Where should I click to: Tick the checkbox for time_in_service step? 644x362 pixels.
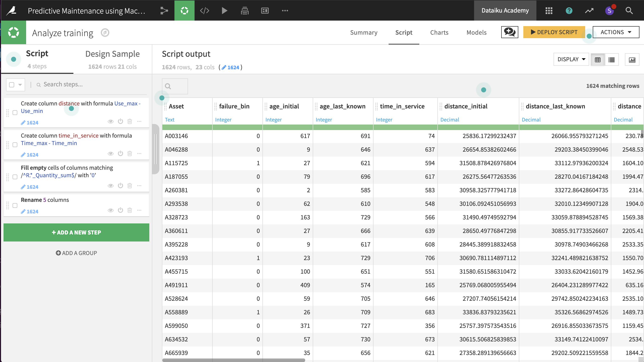coord(15,145)
